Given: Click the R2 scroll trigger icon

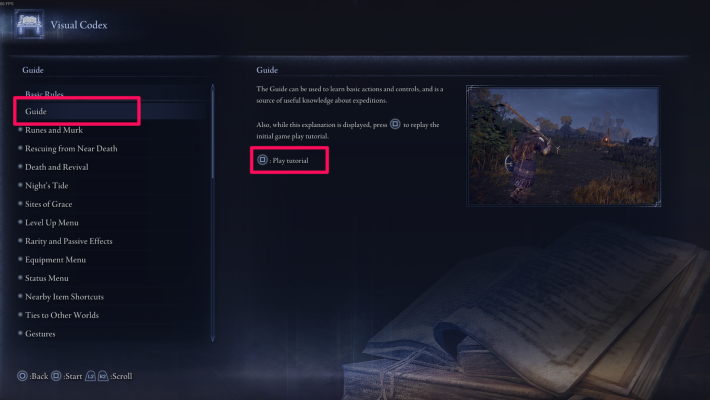Looking at the screenshot, I should coord(103,376).
